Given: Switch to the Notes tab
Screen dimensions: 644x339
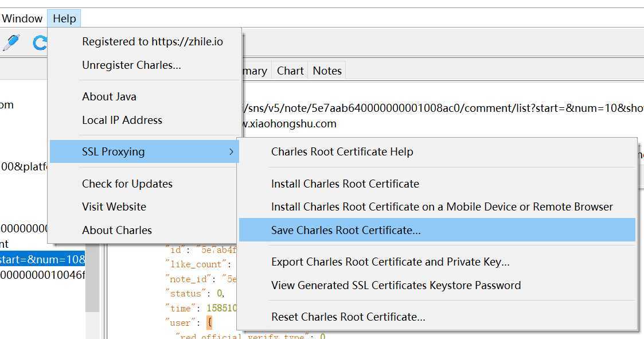Looking at the screenshot, I should (327, 71).
